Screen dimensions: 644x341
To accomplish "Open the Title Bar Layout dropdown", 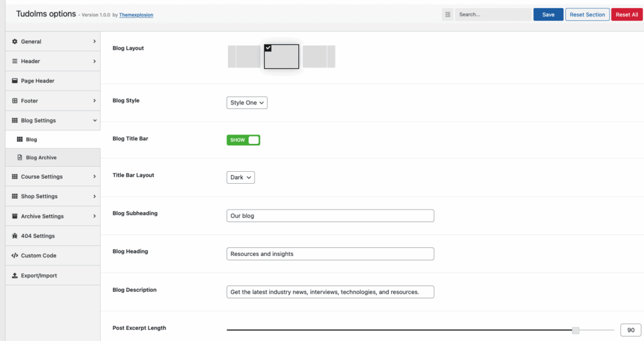I will (240, 177).
